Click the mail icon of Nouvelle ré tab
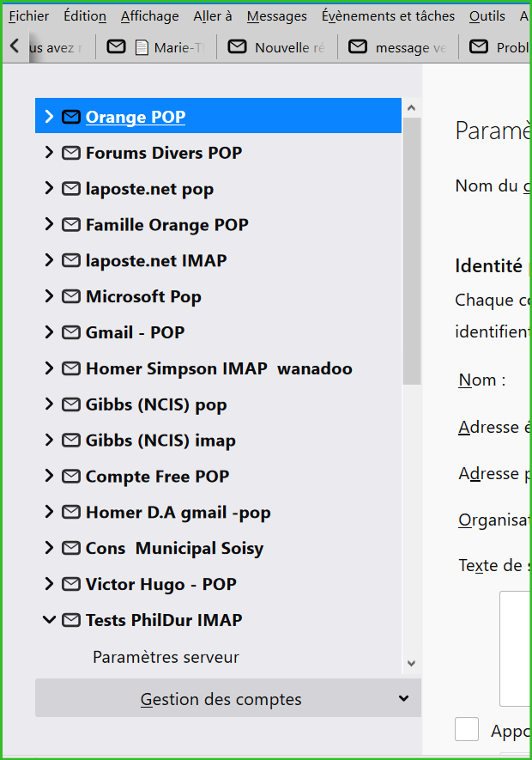The image size is (532, 760). 237,46
